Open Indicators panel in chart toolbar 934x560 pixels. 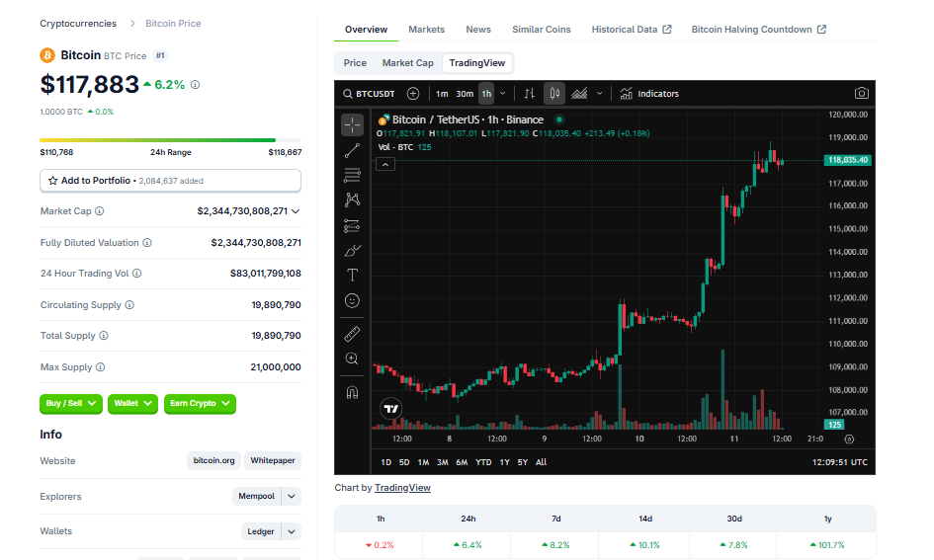pos(649,94)
